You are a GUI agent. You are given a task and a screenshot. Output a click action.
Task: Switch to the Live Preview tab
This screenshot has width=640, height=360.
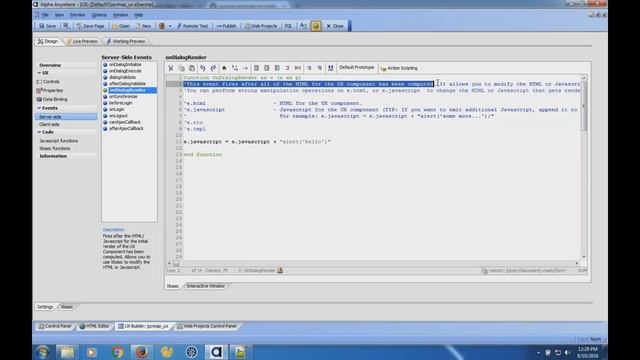tap(82, 41)
